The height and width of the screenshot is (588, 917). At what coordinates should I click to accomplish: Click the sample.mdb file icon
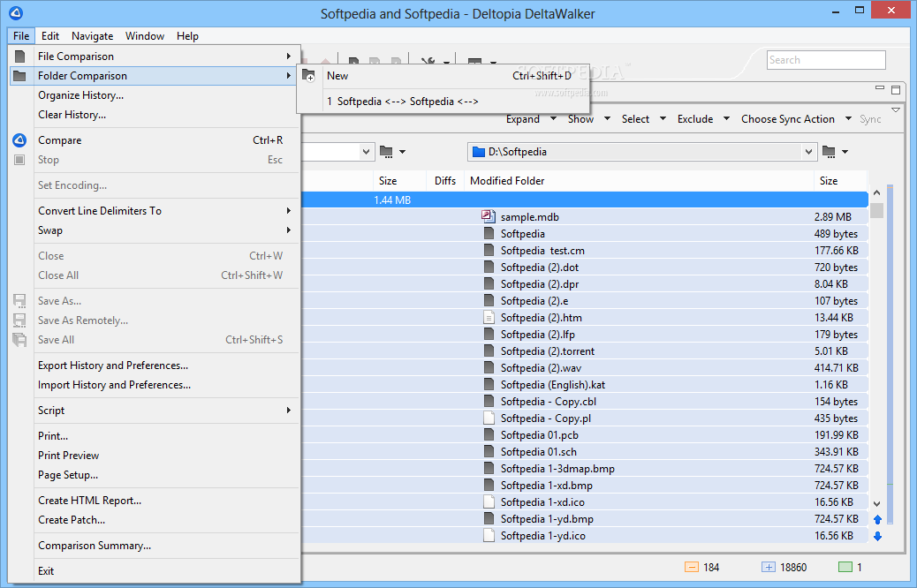pyautogui.click(x=489, y=216)
